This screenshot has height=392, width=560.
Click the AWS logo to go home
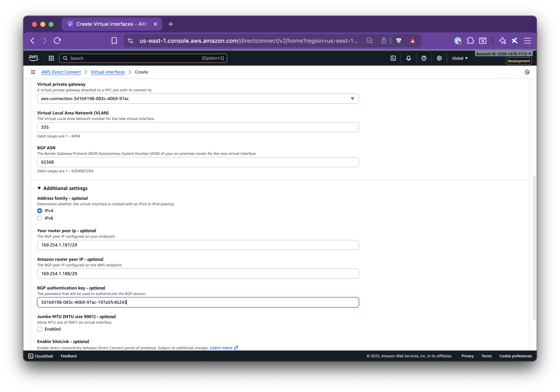[33, 58]
